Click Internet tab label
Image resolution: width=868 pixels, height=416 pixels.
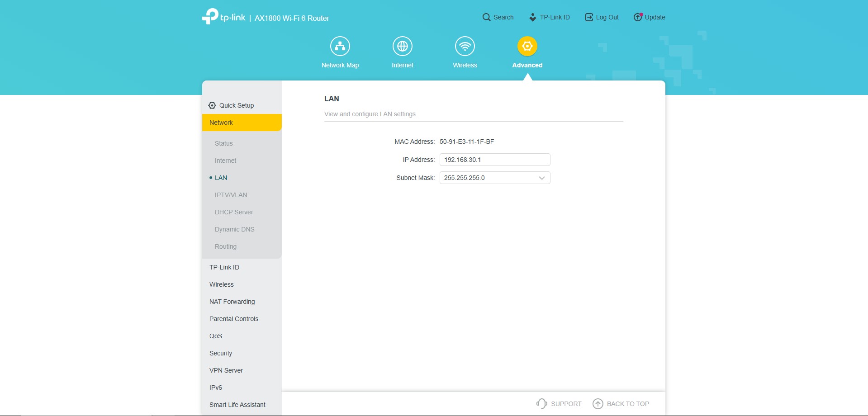click(403, 65)
